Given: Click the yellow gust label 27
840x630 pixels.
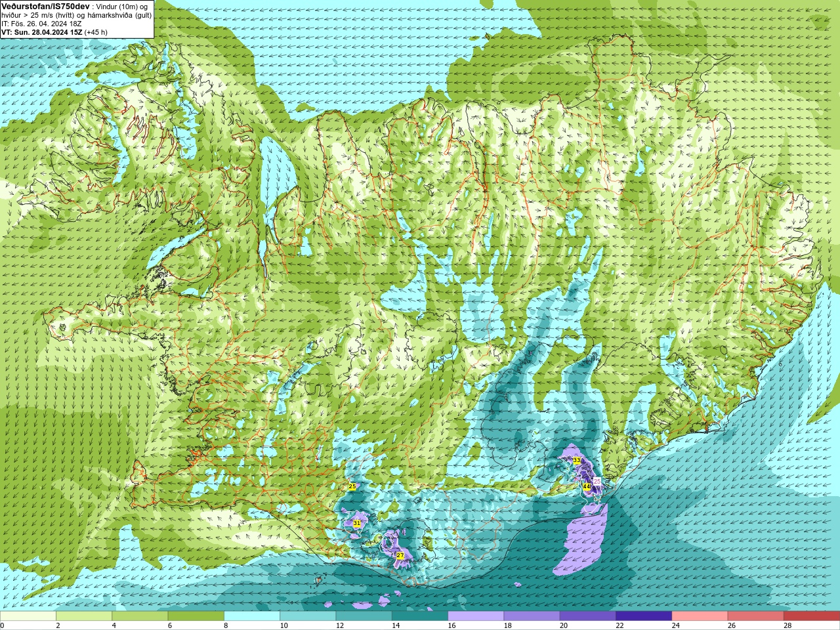Looking at the screenshot, I should click(x=400, y=556).
